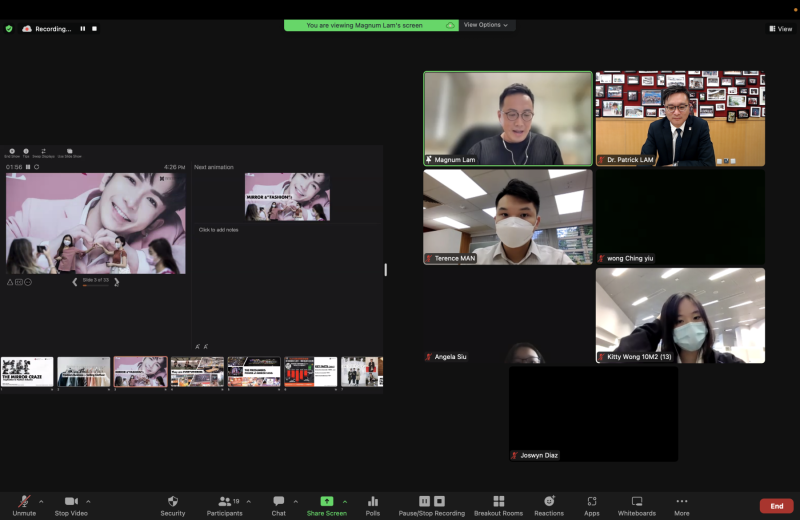Open the Participants panel
Image resolution: width=800 pixels, height=520 pixels.
click(x=224, y=506)
